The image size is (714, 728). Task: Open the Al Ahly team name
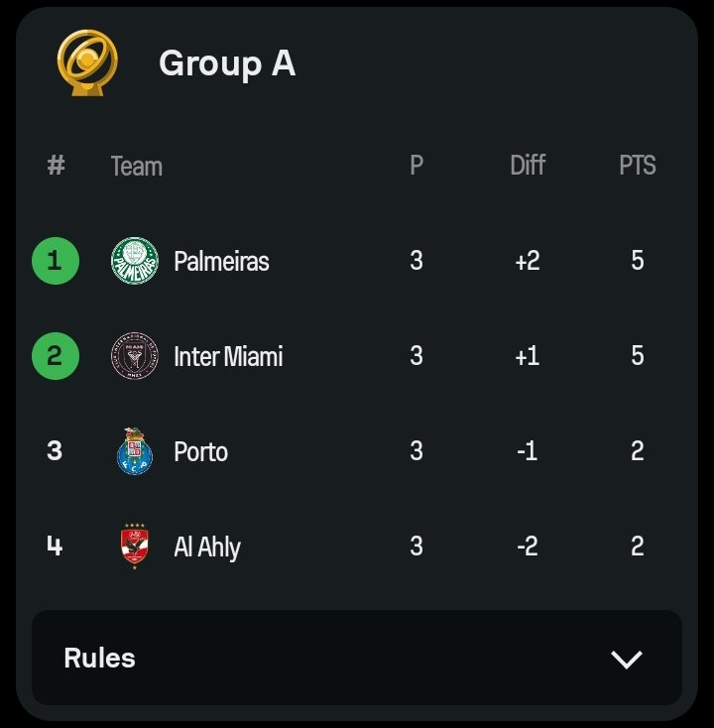pos(207,546)
